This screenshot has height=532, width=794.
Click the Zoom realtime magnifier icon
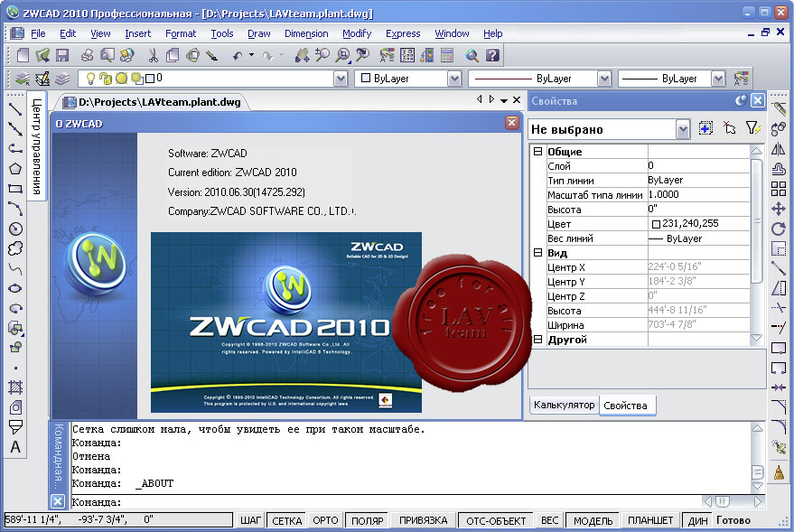tap(322, 55)
